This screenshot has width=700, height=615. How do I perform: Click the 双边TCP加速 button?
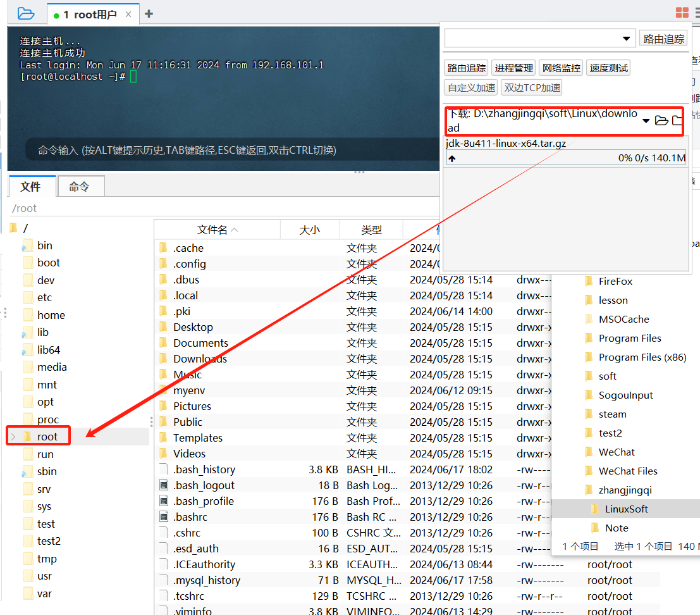tap(532, 87)
